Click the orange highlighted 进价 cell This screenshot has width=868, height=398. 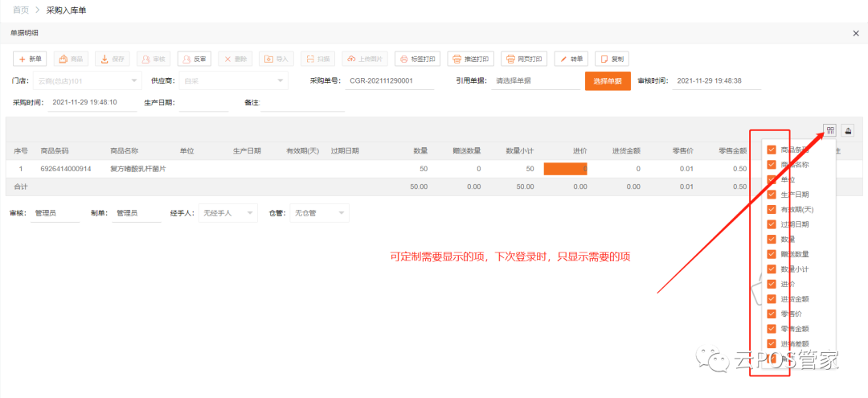[x=566, y=169]
